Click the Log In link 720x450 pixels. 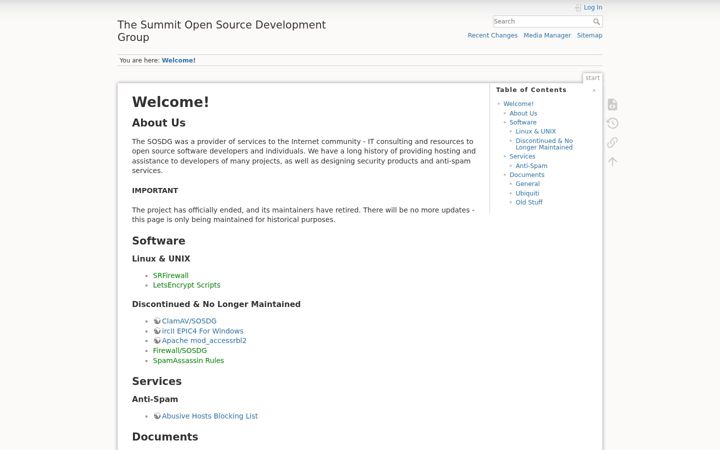pos(593,7)
